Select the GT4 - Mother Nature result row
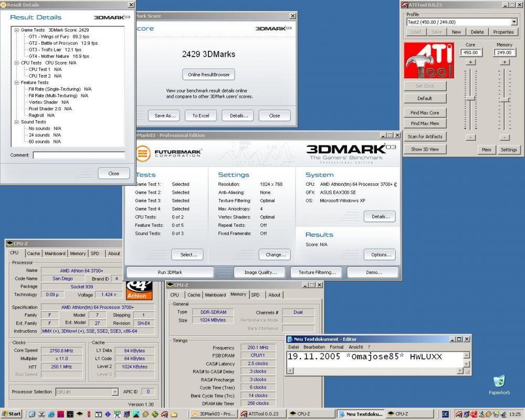525x420 pixels. 59,56
